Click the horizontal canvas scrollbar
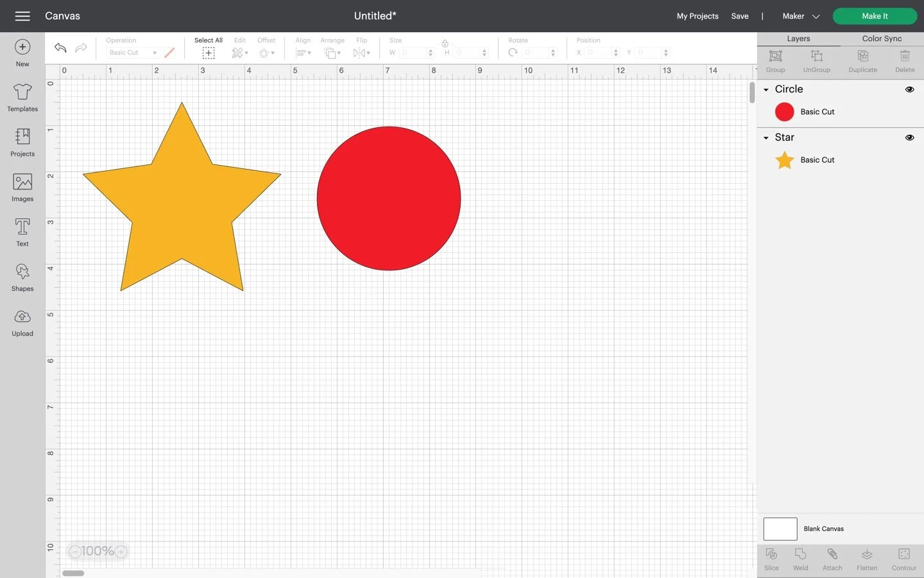The width and height of the screenshot is (924, 578). (73, 573)
